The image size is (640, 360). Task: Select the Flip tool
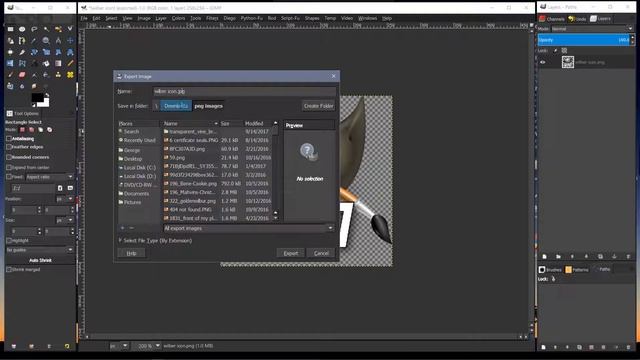coord(10,64)
